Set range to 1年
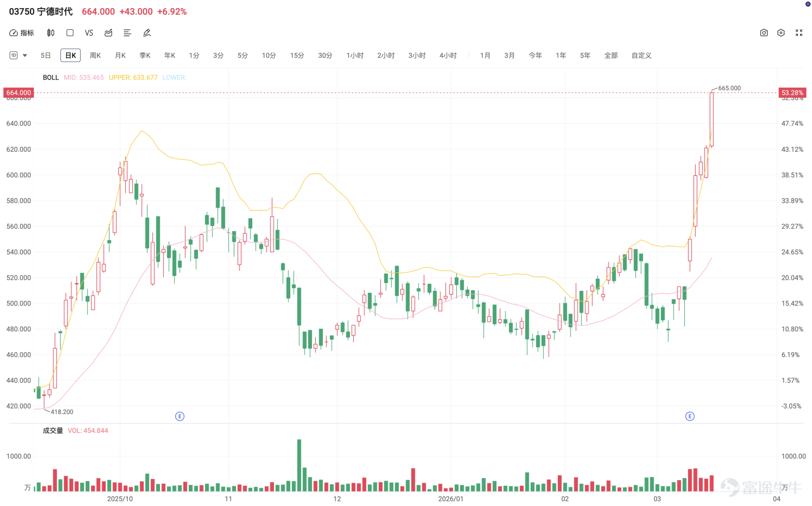 click(561, 55)
